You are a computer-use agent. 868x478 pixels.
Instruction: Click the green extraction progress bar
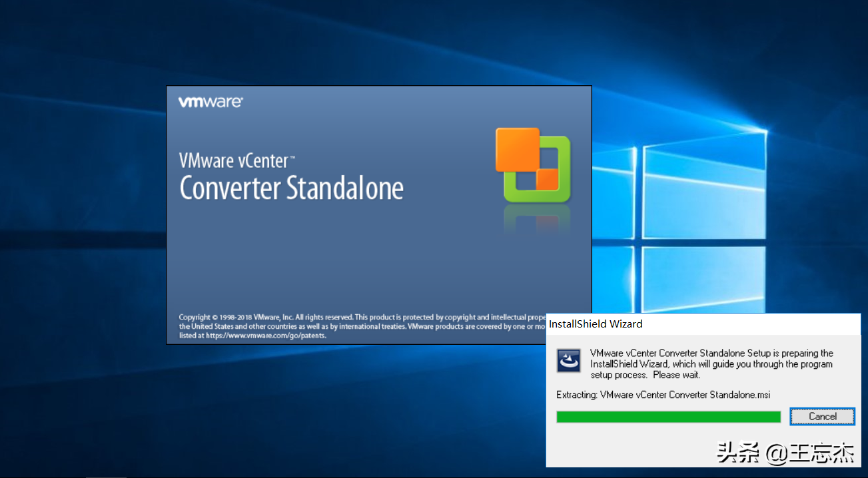[x=668, y=417]
